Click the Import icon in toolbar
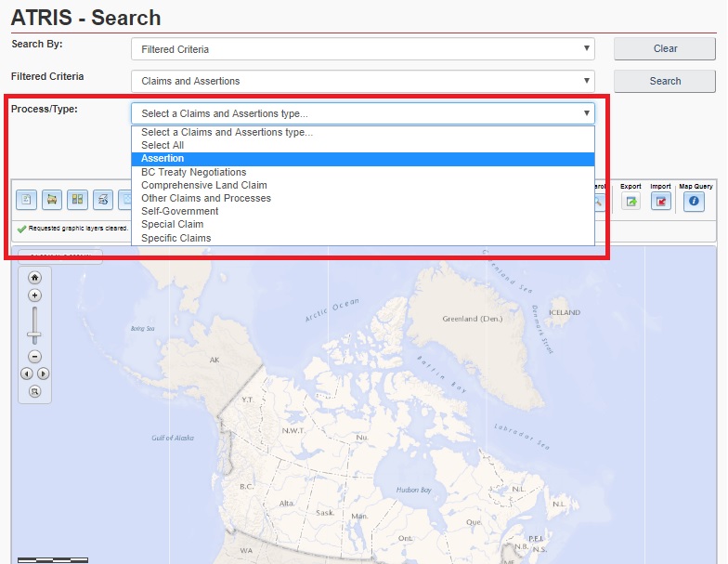Screen dimensions: 728x564 (x=660, y=201)
